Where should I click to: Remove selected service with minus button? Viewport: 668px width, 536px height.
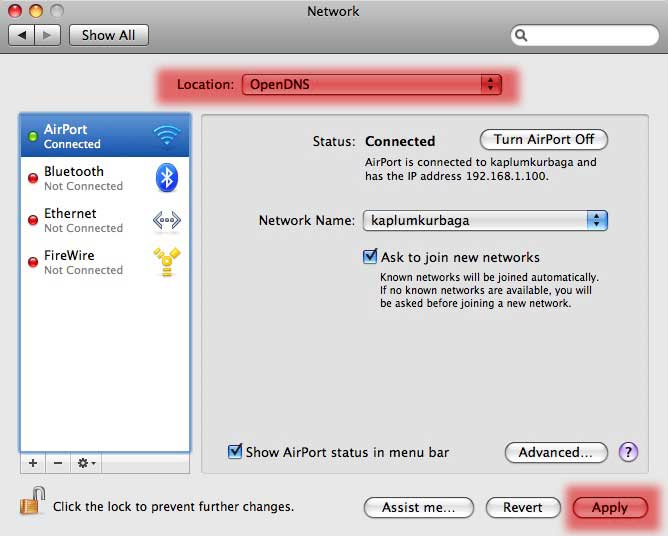58,463
